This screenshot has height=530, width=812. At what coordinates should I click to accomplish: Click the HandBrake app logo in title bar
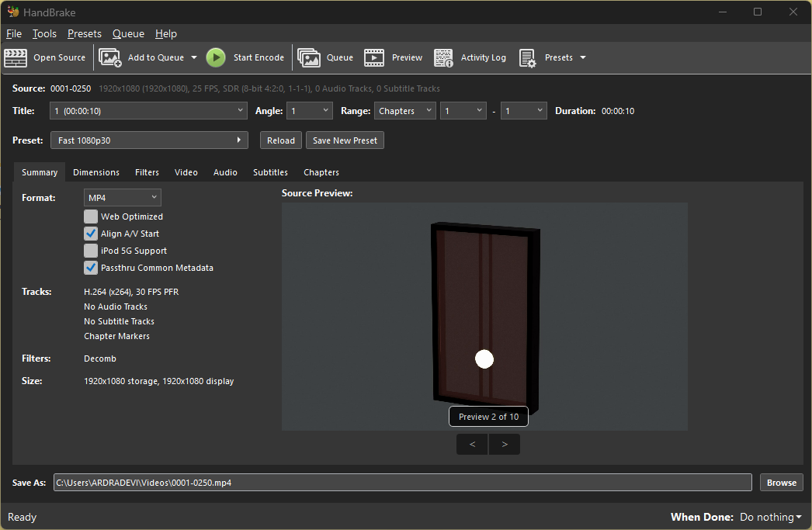pos(13,12)
